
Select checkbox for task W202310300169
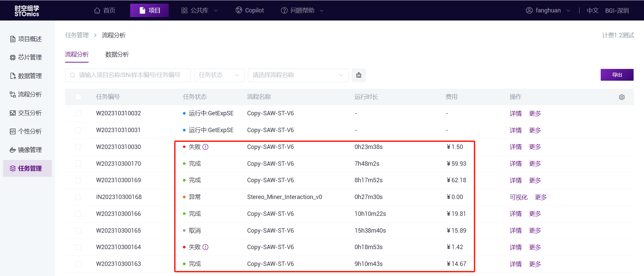78,180
